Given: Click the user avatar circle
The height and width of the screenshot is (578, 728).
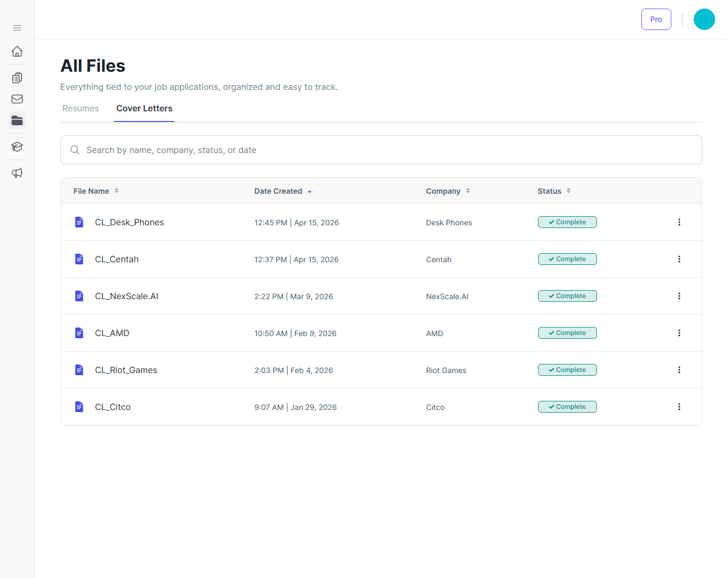Looking at the screenshot, I should click(x=704, y=19).
